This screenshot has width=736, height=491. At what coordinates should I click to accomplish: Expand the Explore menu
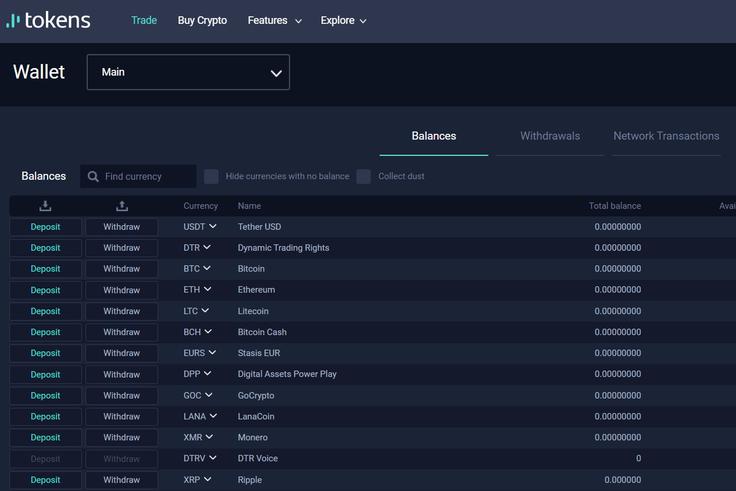pyautogui.click(x=343, y=21)
